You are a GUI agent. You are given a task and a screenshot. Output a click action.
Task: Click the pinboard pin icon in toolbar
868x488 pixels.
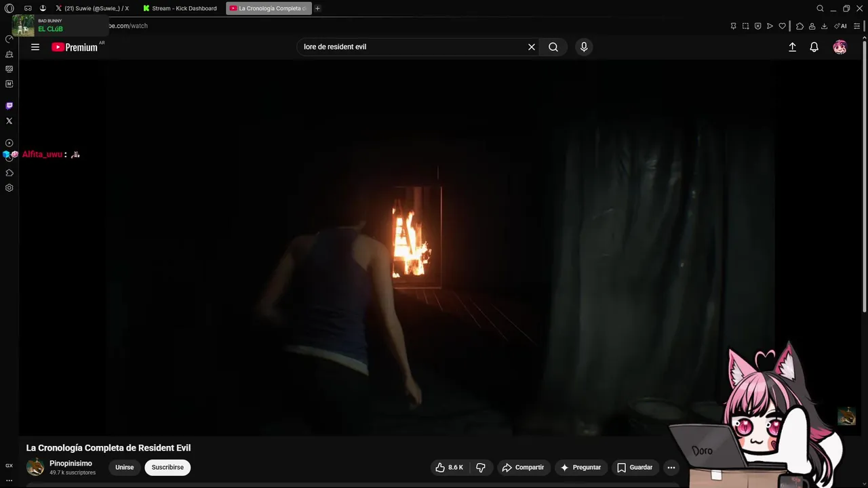733,26
